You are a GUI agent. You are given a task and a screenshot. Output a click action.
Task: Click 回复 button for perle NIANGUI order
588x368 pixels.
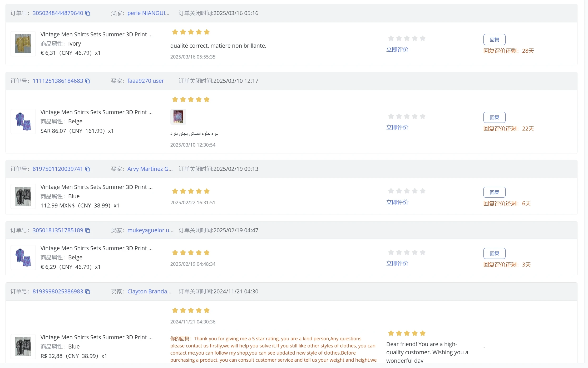(x=494, y=40)
